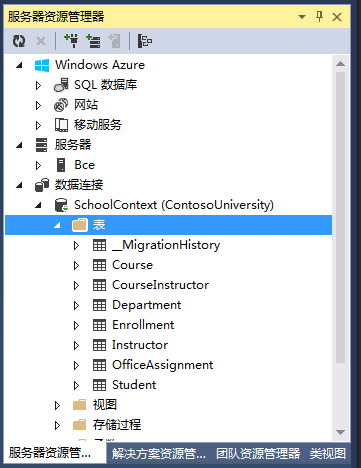The image size is (361, 468).
Task: Expand the SQL 数据库 node
Action: pos(38,85)
